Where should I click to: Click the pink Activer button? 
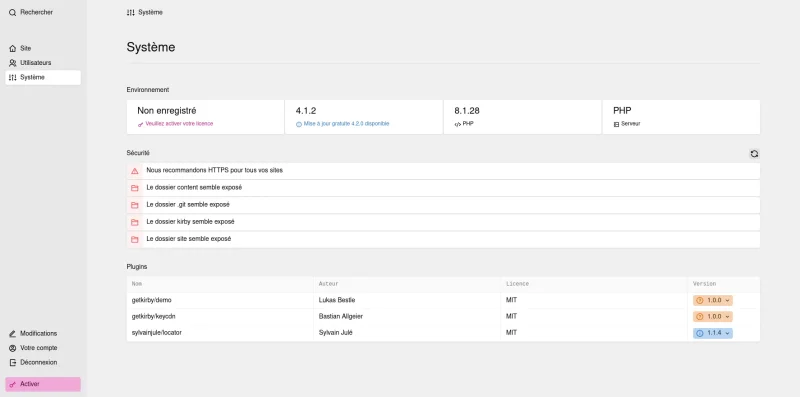(43, 384)
